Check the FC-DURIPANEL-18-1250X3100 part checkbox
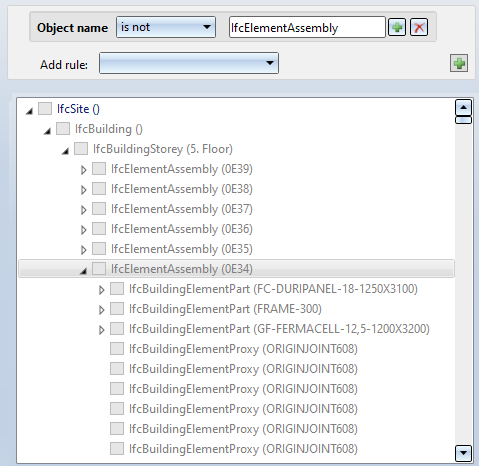Viewport: 479px width, 466px height. tap(117, 289)
